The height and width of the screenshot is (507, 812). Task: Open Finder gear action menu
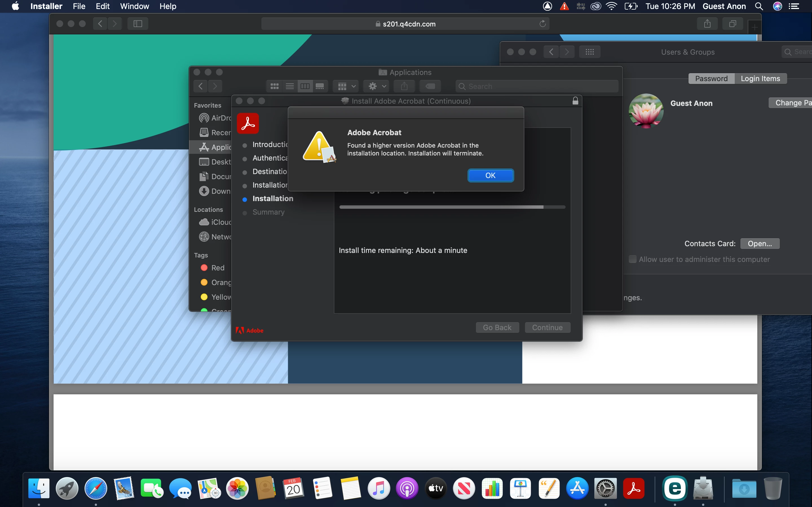point(376,86)
